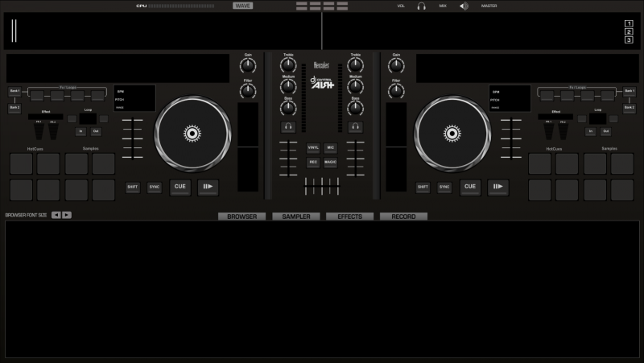Click left deck pitch fader
The width and height of the screenshot is (644, 363).
pyautogui.click(x=132, y=138)
